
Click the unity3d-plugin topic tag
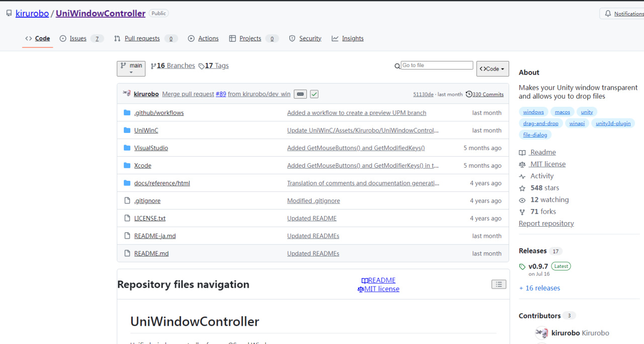click(613, 123)
